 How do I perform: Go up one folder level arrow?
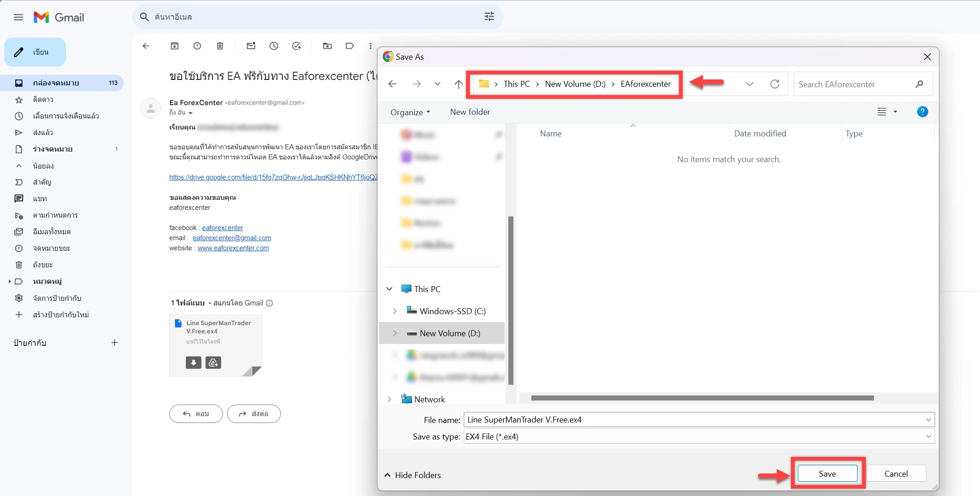(x=458, y=84)
